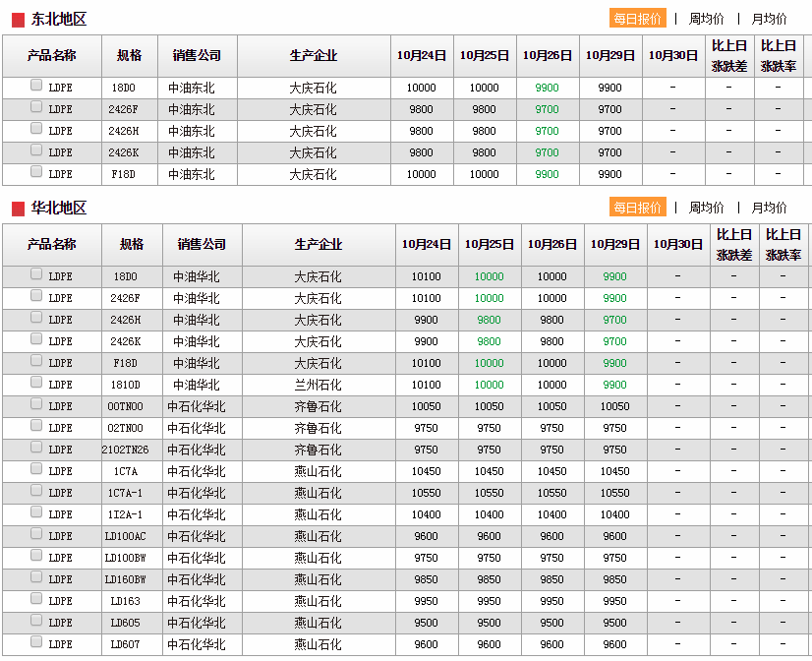Click spec cell LD160BW
The image size is (812, 661).
point(125,579)
